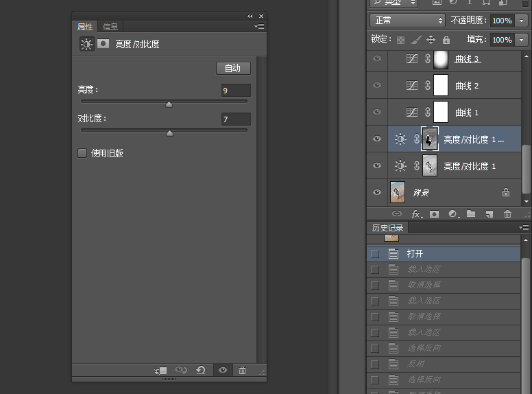This screenshot has height=394, width=532.
Task: Lock image pixels brush icon
Action: pyautogui.click(x=416, y=40)
